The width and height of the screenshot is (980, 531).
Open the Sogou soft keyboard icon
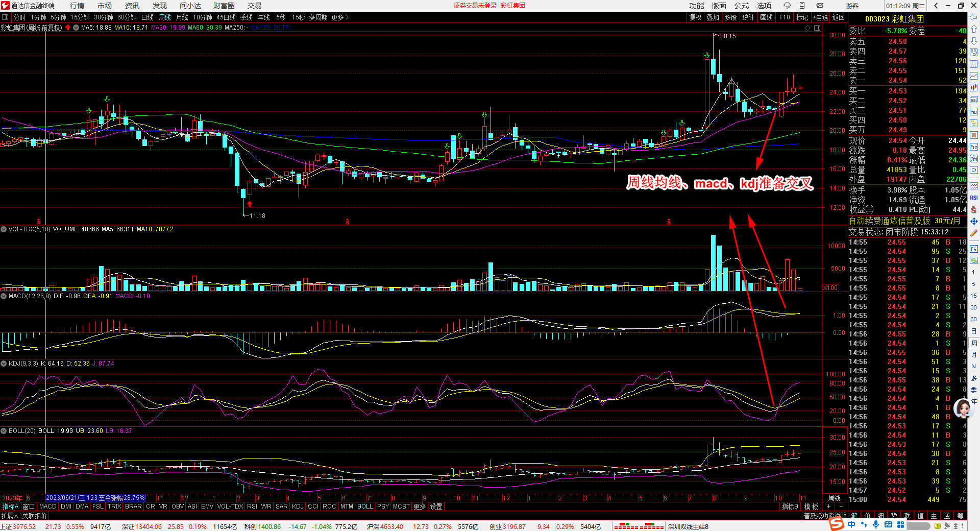click(888, 524)
